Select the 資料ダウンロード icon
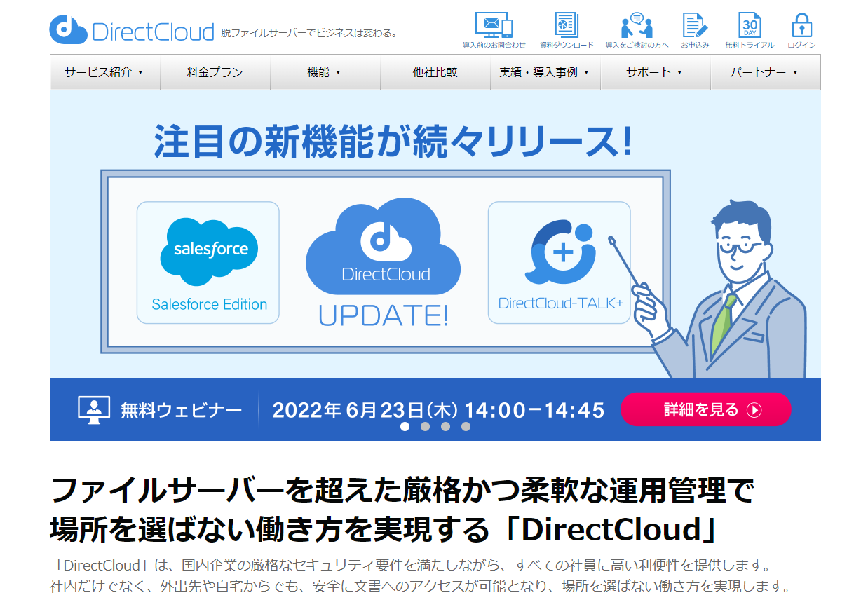Screen dimensions: 868x607 click(x=565, y=23)
